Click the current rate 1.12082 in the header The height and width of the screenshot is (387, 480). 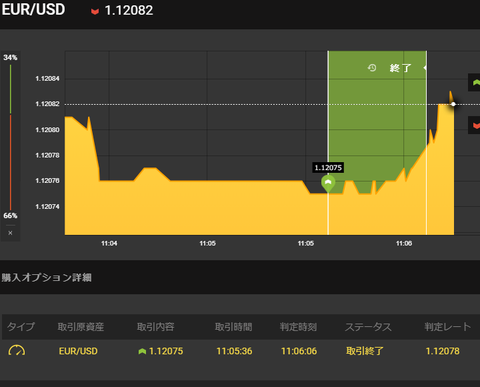[x=129, y=10]
